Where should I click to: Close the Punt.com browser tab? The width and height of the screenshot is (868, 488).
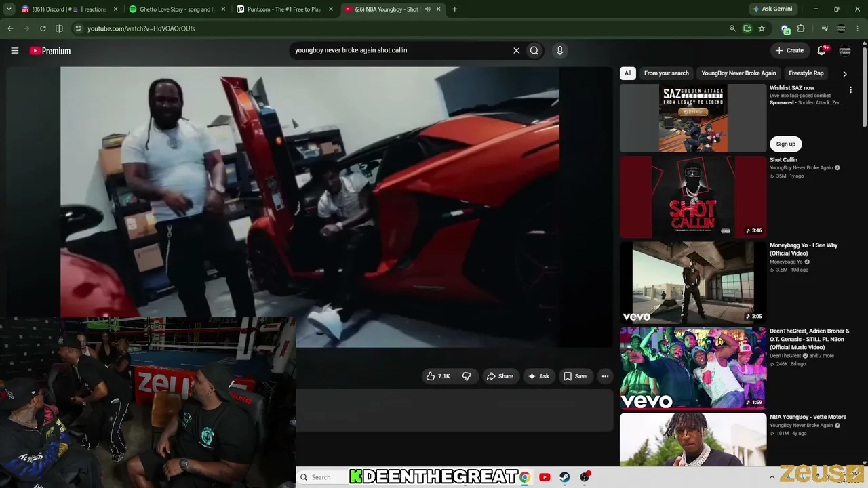(331, 9)
